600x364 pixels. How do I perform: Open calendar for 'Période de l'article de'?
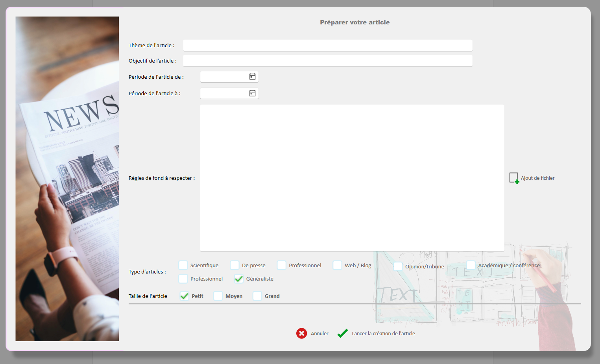(x=253, y=77)
